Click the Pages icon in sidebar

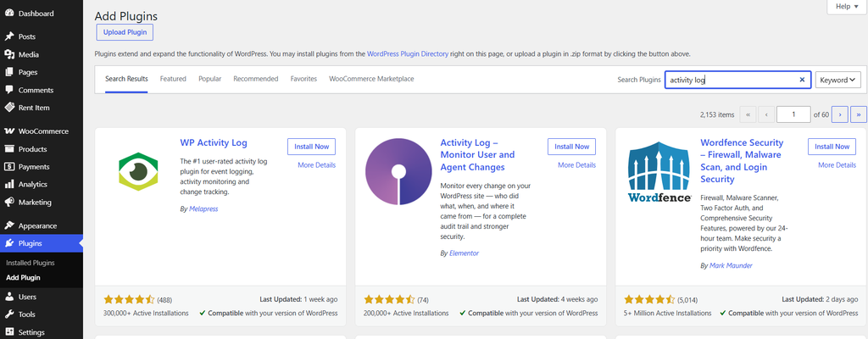(x=8, y=72)
